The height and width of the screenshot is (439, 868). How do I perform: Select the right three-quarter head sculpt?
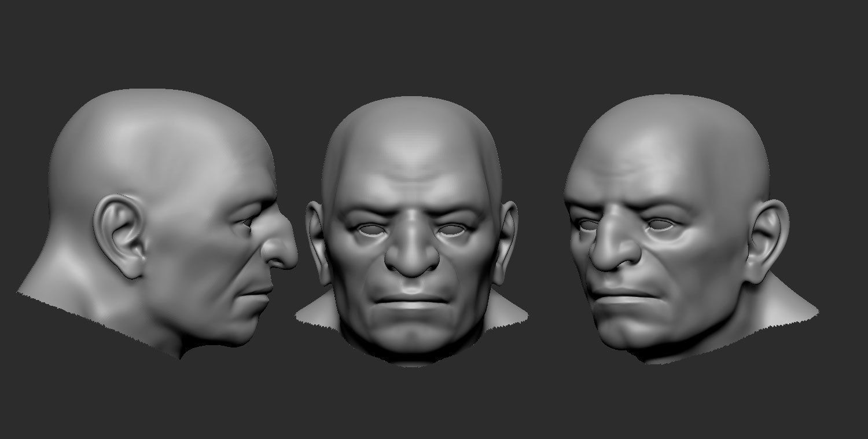pyautogui.click(x=691, y=229)
